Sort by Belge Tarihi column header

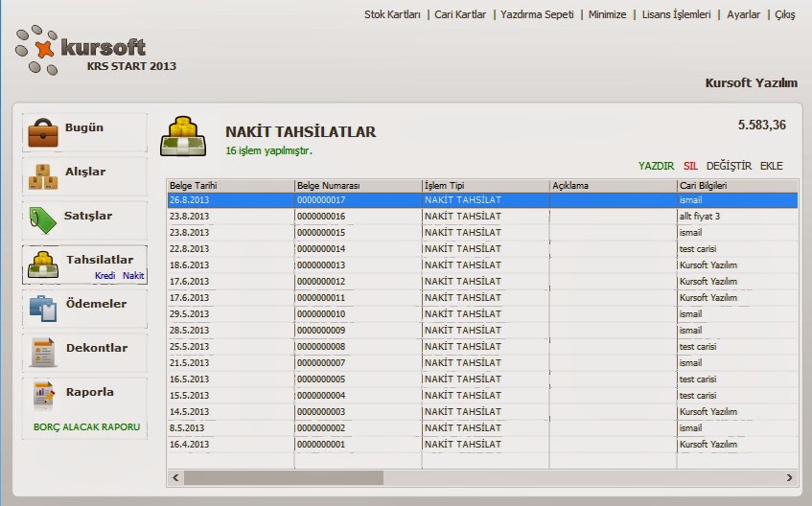[230, 185]
